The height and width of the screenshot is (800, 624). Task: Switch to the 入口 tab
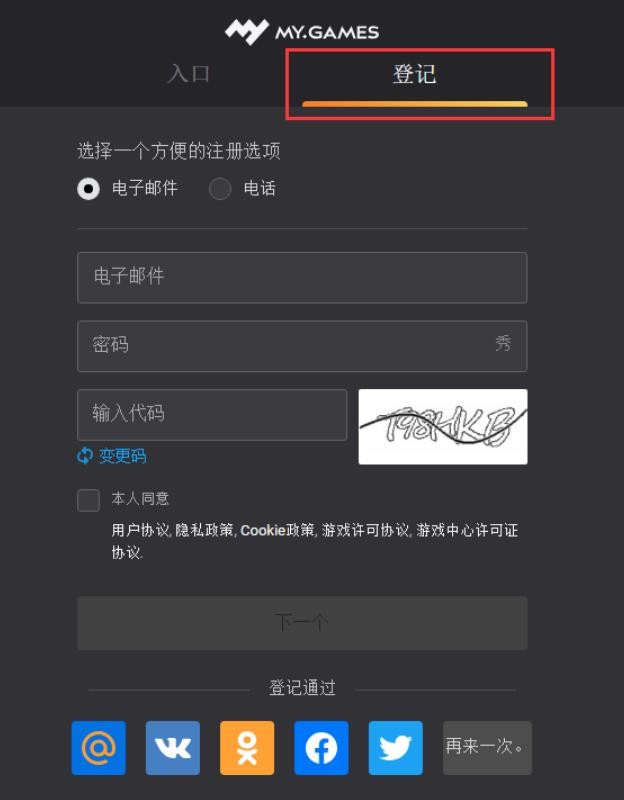[x=188, y=74]
